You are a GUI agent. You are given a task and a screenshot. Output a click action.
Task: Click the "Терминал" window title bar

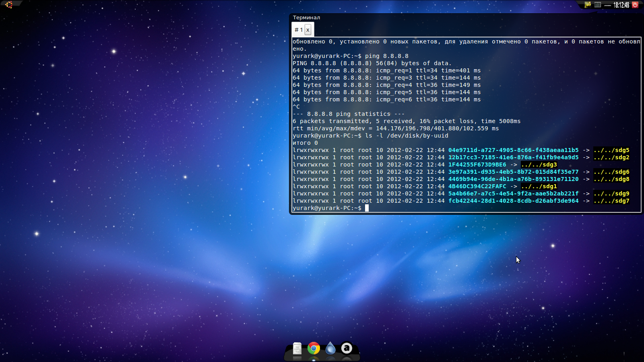tap(307, 18)
